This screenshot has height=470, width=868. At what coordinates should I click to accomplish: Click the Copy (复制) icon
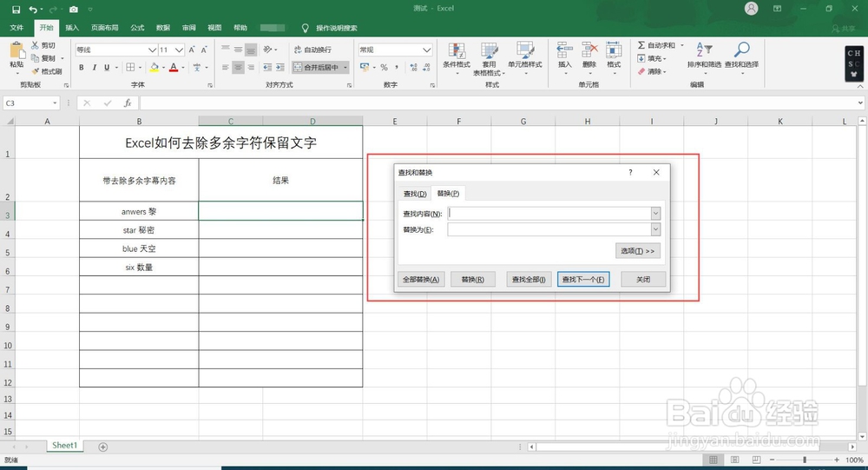click(x=35, y=58)
